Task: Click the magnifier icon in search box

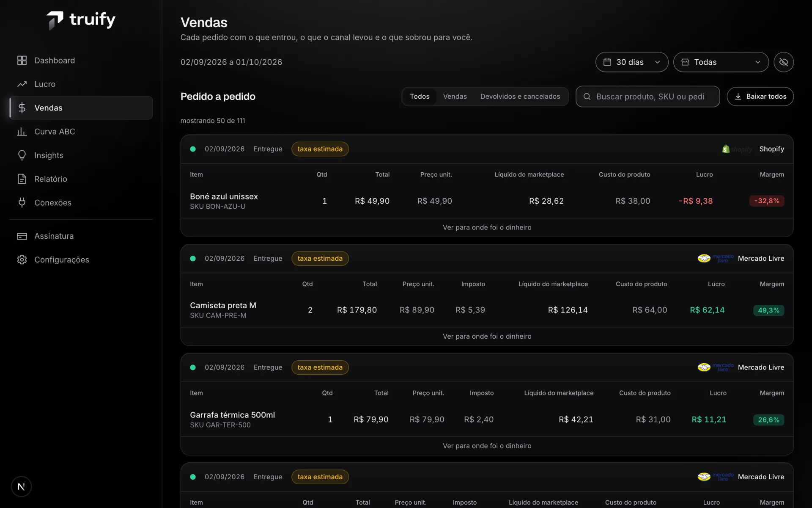Action: [587, 97]
